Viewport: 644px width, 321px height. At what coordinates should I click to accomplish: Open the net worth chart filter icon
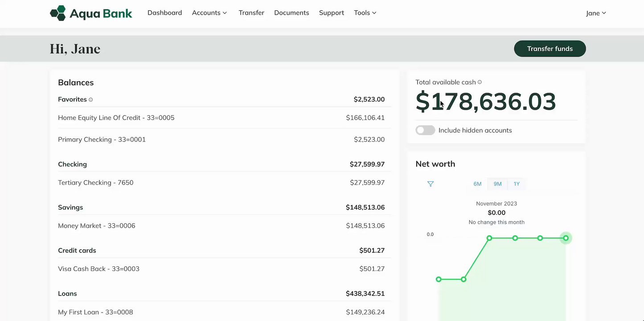pos(431,184)
